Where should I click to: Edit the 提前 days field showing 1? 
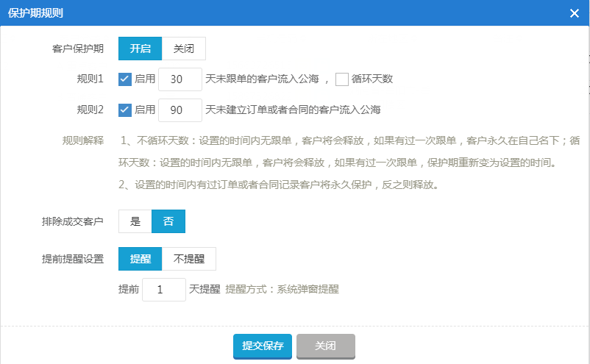(163, 290)
